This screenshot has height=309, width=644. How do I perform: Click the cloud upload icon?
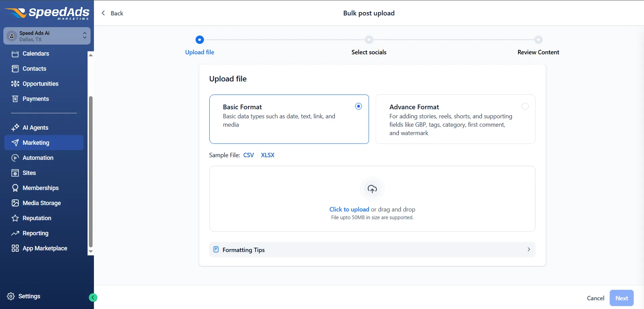click(372, 189)
